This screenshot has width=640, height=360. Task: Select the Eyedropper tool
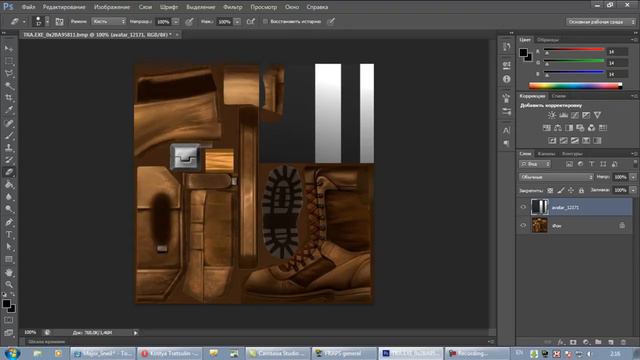coord(9,110)
